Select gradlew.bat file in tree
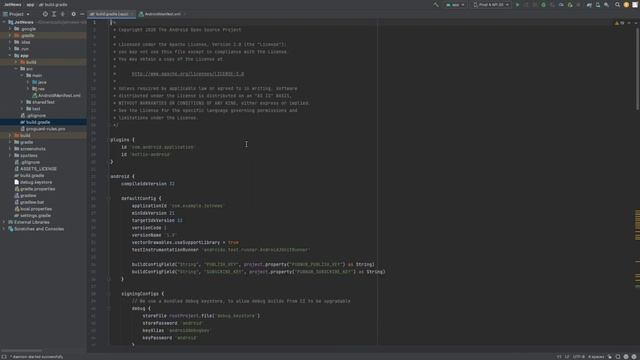This screenshot has width=640, height=360. 29,202
